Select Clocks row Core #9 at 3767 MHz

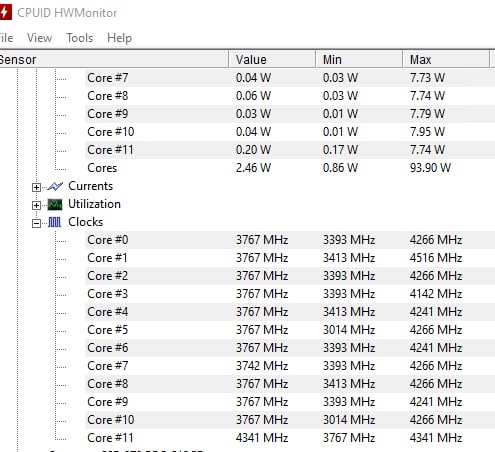290,402
